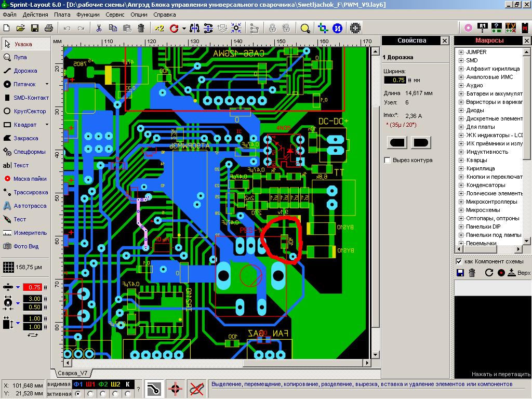
Task: Open the Фото Вид photo view
Action: click(x=25, y=246)
